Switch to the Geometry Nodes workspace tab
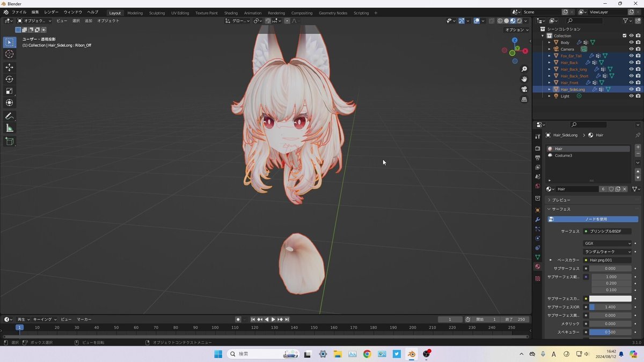 [x=333, y=13]
